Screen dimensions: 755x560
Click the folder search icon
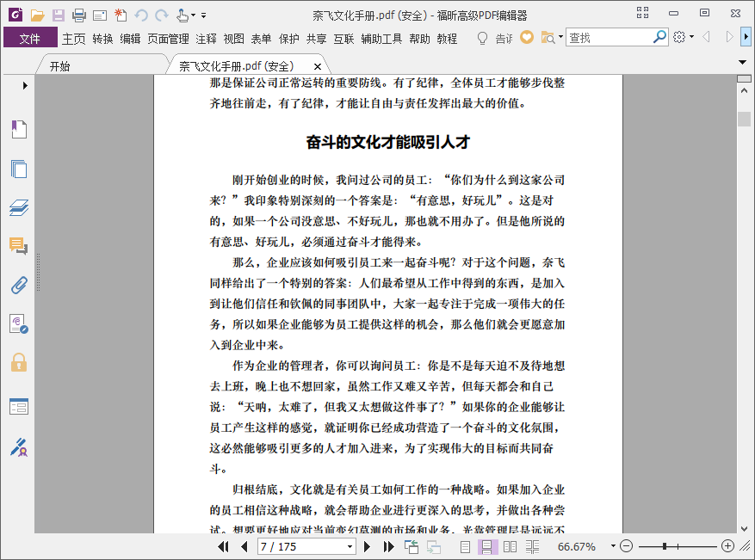coord(548,38)
